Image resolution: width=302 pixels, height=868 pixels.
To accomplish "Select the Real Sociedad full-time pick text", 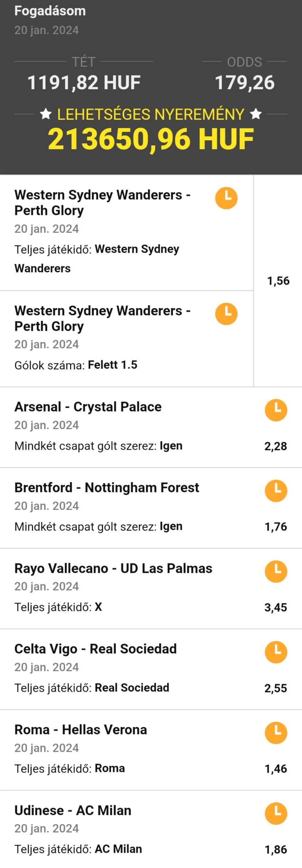I will 132,688.
